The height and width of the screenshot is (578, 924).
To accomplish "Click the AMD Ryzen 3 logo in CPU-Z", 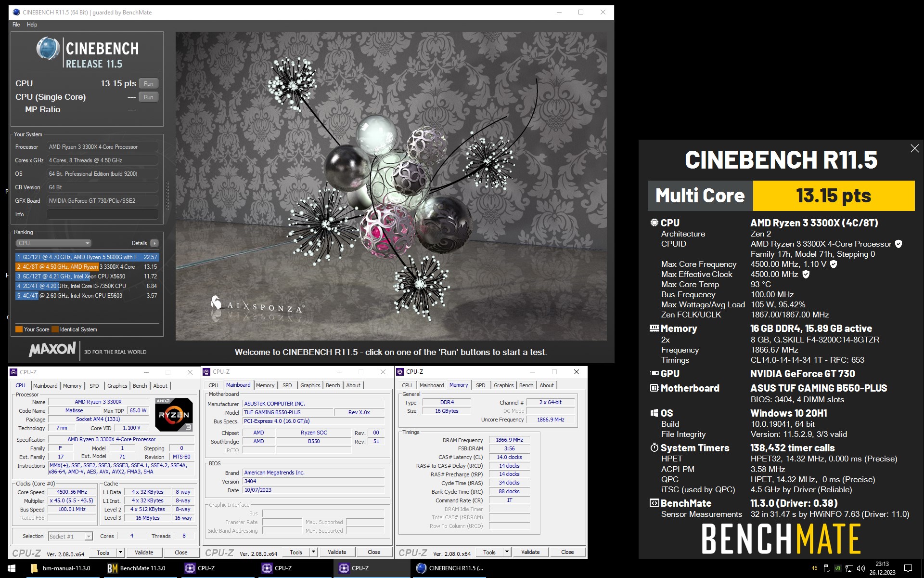I will point(174,414).
